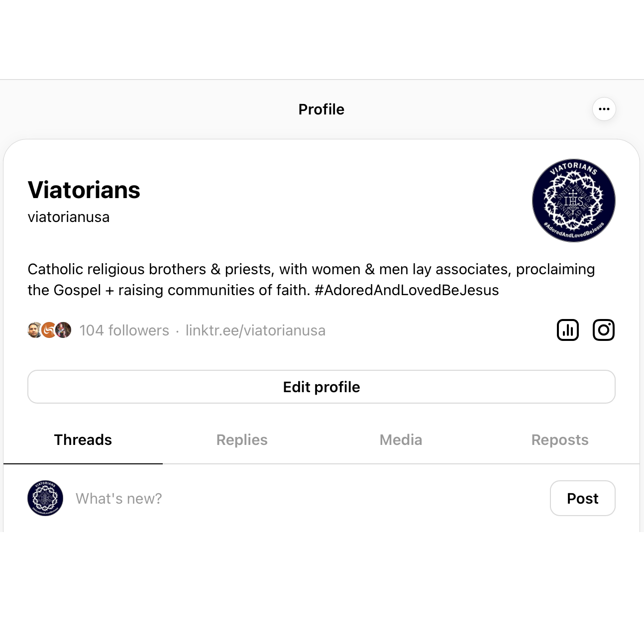Screen dimensions: 644x644
Task: Visit the linktr.ee/viatorianusa link
Action: coord(255,330)
